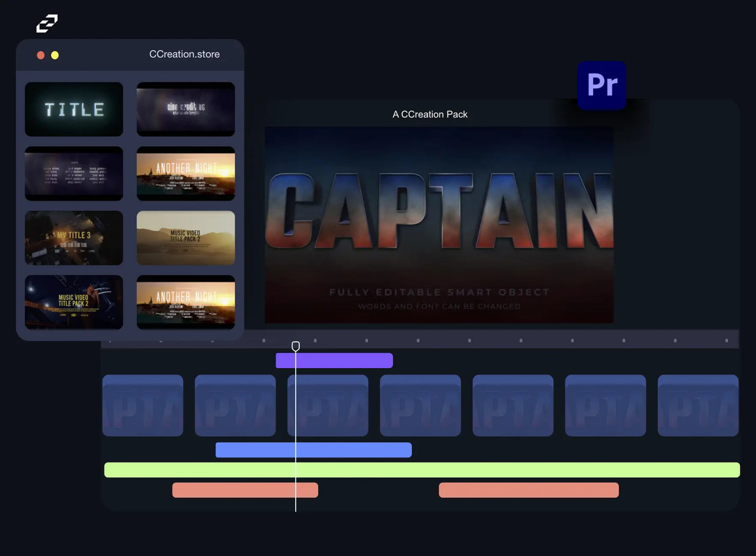Viewport: 756px width, 556px height.
Task: Select the right salmon audio clip
Action: point(528,490)
